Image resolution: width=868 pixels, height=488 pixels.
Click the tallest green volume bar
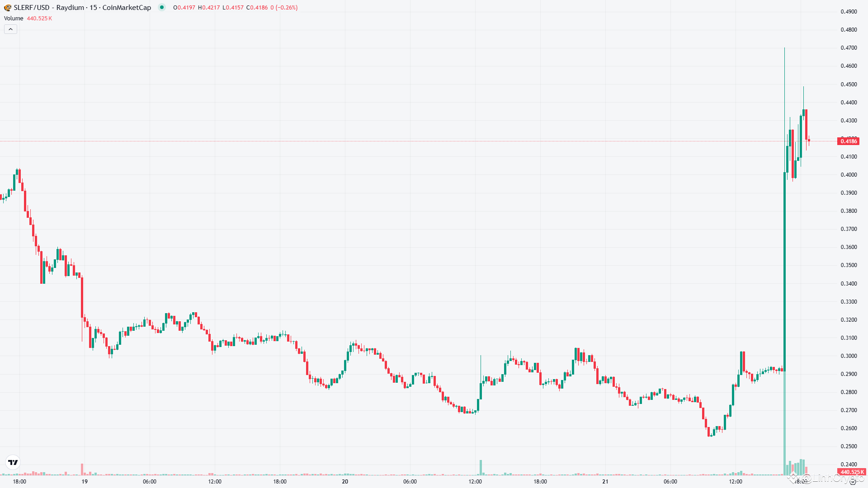[x=784, y=422]
